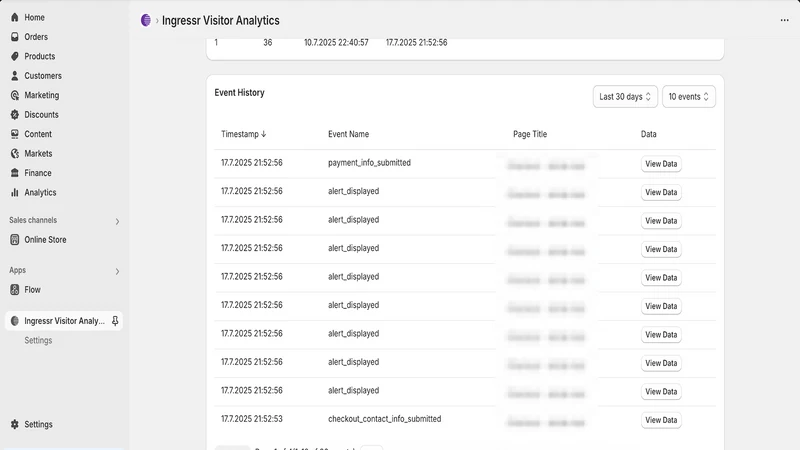800x450 pixels.
Task: Click the Discounts badge icon
Action: point(15,114)
